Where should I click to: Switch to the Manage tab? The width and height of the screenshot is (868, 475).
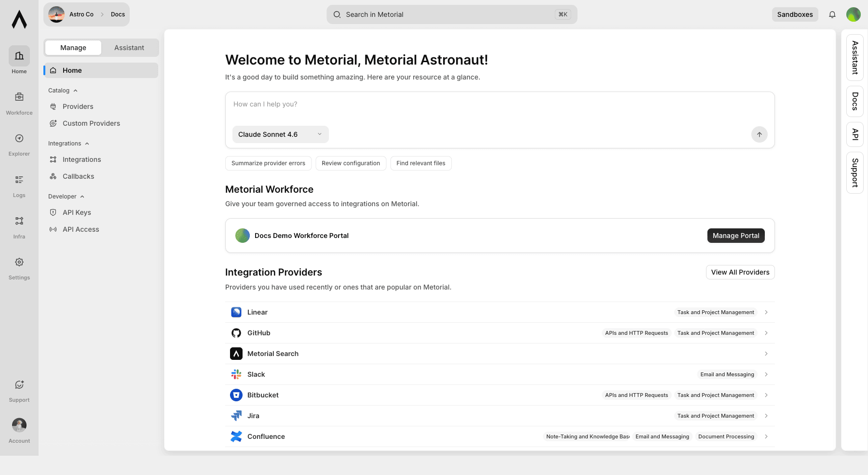[x=73, y=48]
